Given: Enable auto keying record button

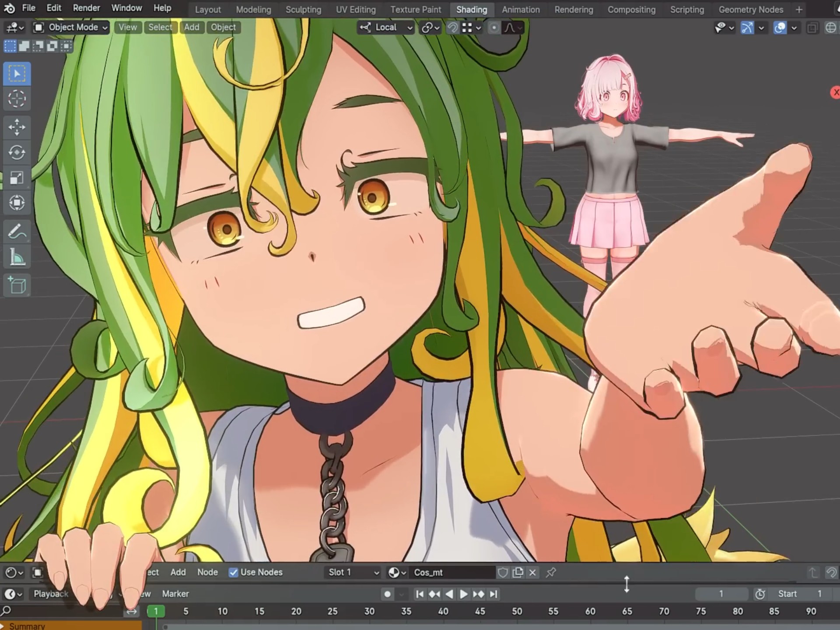Looking at the screenshot, I should 387,594.
